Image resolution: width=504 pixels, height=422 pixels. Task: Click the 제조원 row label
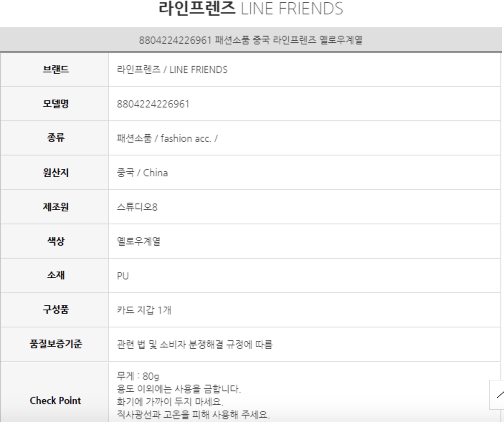coord(56,207)
